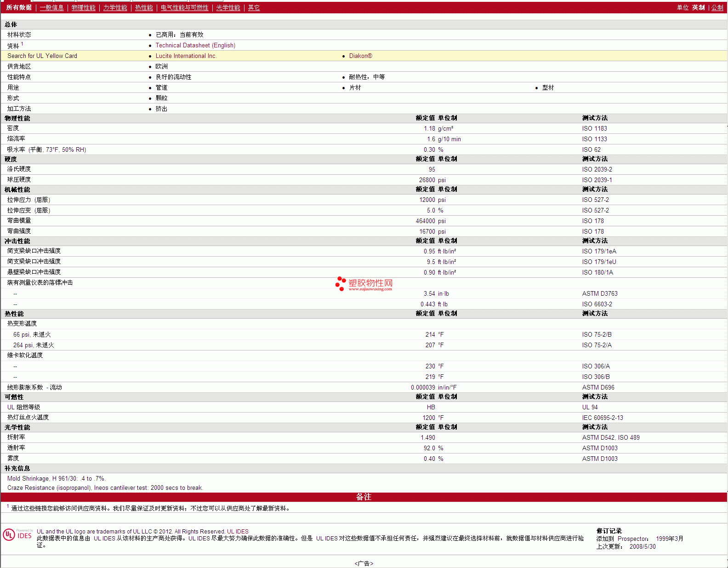Viewport: 728px width, 568px height.
Task: Click the UL IDES logo in footer
Action: tap(17, 535)
